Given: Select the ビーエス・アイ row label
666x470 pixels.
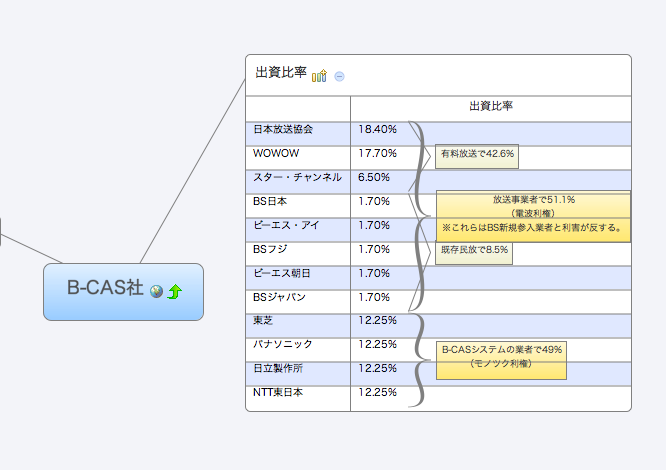Looking at the screenshot, I should point(286,225).
